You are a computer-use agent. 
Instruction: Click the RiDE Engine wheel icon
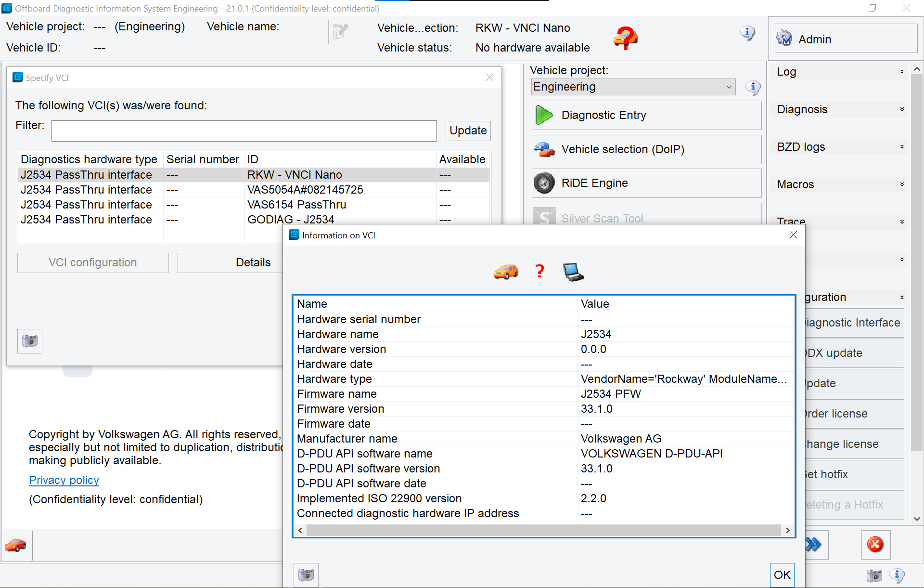544,183
